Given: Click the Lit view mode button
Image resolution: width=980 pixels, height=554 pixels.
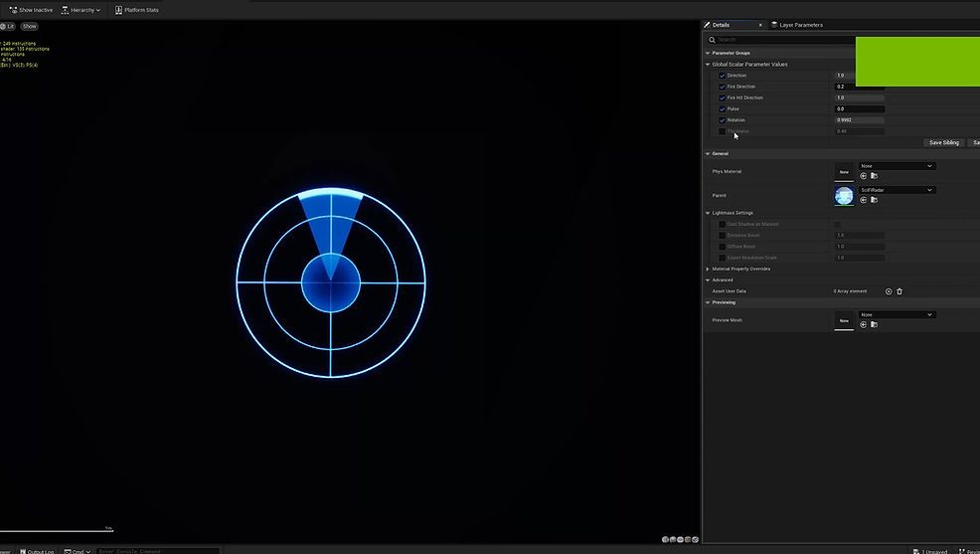Looking at the screenshot, I should tap(7, 26).
